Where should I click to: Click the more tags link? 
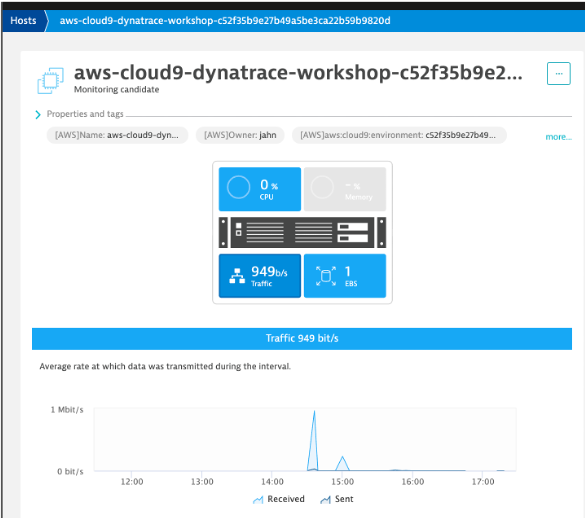pyautogui.click(x=558, y=137)
